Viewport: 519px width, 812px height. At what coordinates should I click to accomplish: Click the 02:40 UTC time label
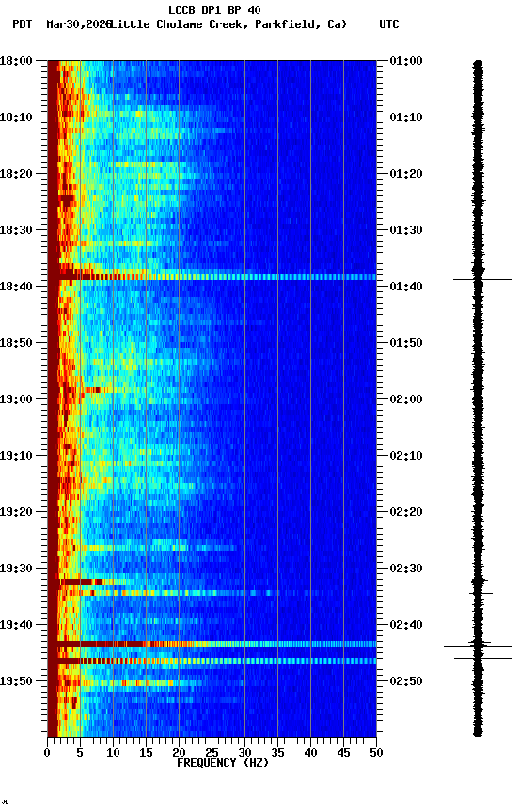(406, 625)
